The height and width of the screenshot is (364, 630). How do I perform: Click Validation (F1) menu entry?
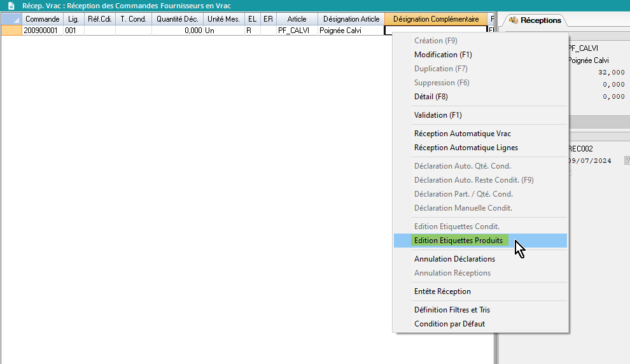click(x=438, y=115)
